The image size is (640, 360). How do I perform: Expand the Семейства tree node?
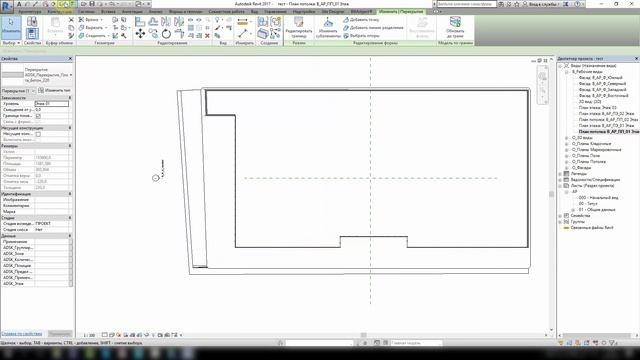(560, 216)
